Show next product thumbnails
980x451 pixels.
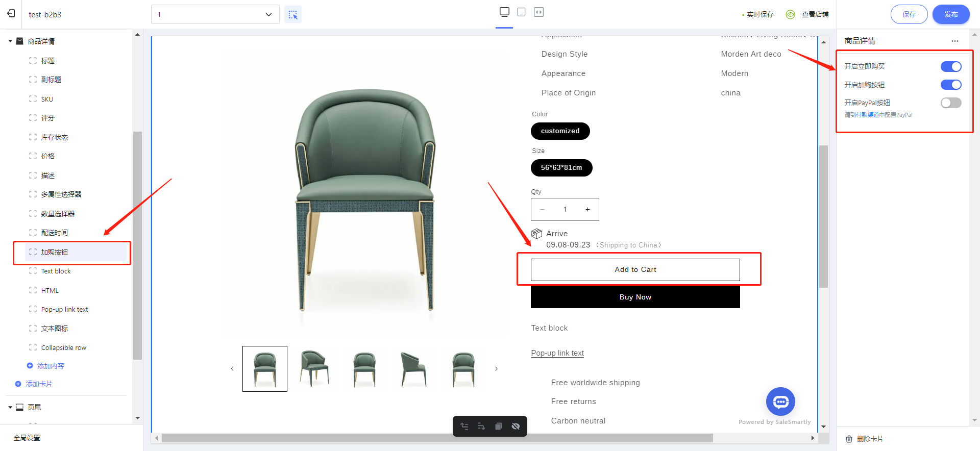pos(496,368)
